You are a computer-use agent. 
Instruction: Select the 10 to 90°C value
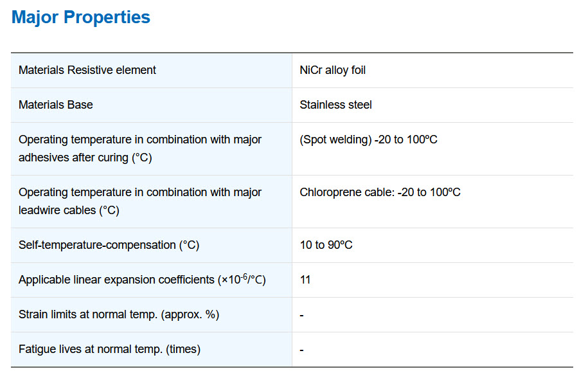pyautogui.click(x=326, y=245)
